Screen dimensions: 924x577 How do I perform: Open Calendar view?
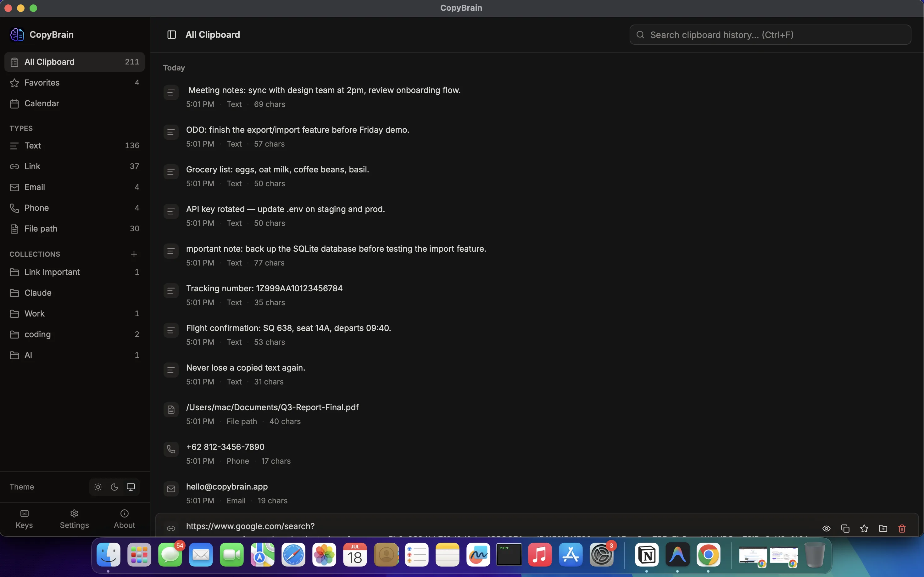coord(75,104)
